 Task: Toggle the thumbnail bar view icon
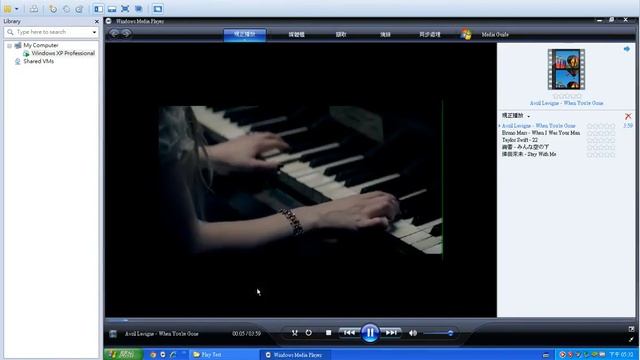click(x=112, y=9)
